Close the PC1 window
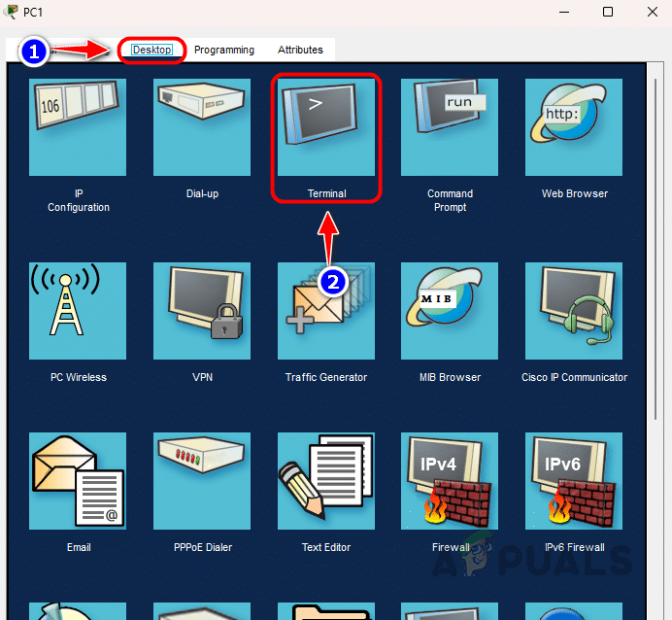This screenshot has height=620, width=672. coord(652,12)
